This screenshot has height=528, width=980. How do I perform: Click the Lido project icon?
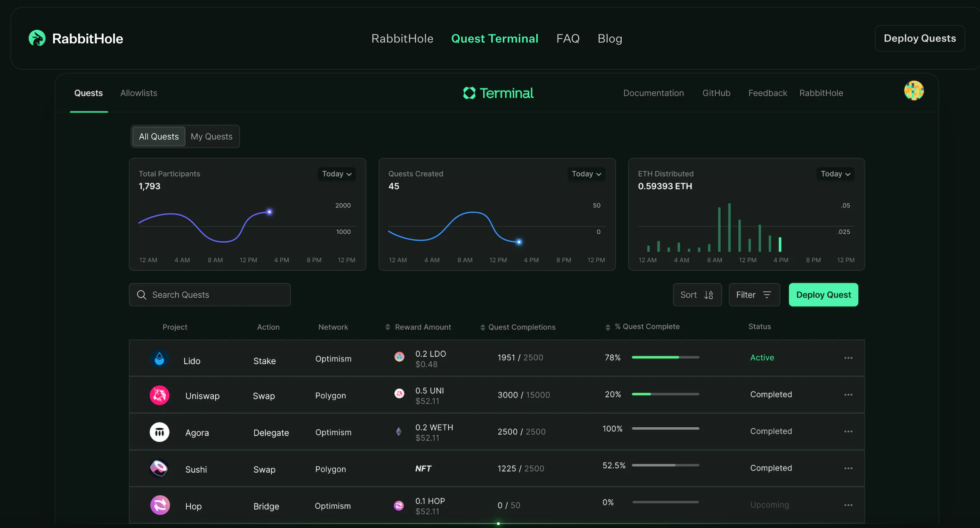tap(159, 359)
